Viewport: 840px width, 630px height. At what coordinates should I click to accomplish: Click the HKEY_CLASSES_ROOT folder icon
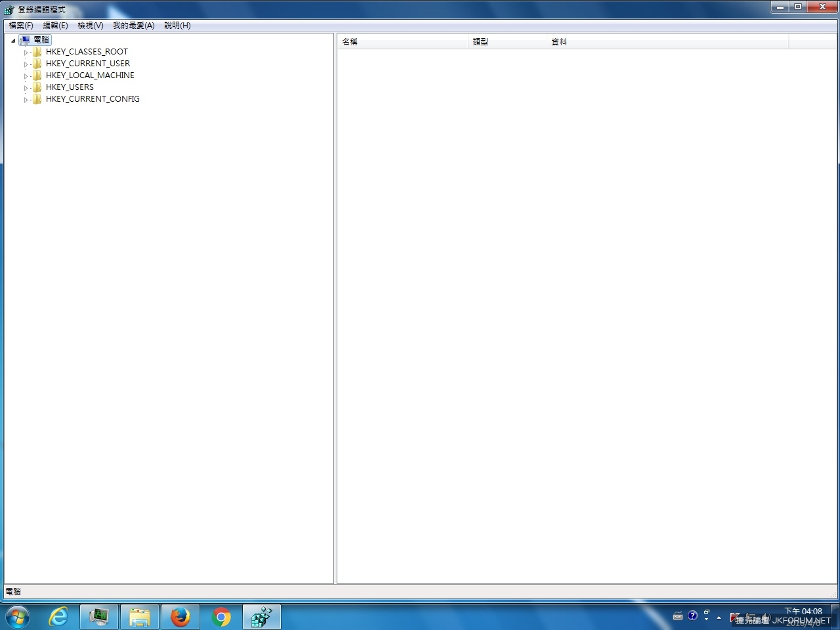point(37,52)
